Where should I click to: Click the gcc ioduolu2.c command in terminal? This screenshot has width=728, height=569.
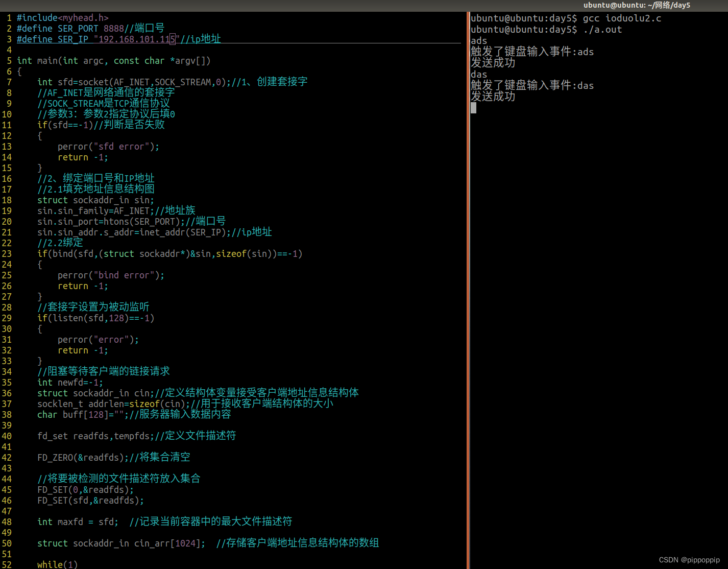point(622,18)
